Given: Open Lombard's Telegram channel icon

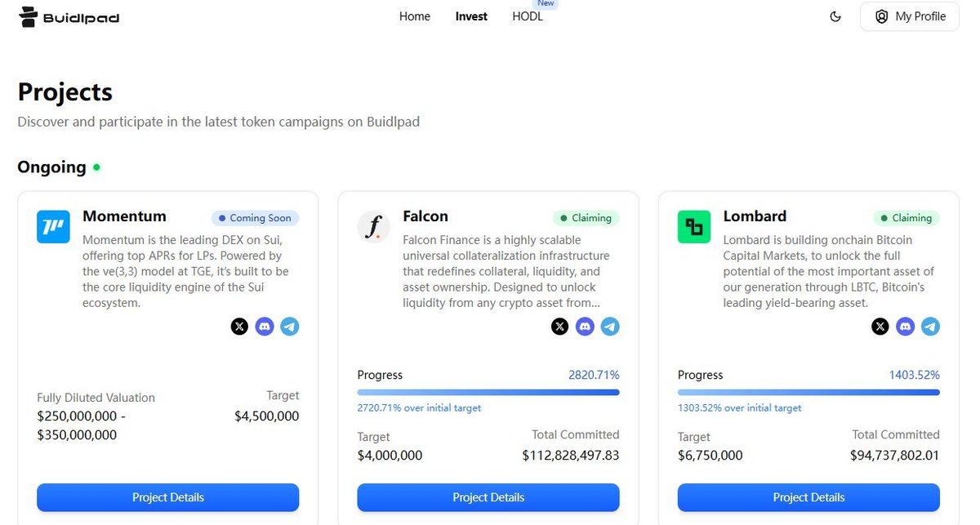Looking at the screenshot, I should click(x=930, y=327).
